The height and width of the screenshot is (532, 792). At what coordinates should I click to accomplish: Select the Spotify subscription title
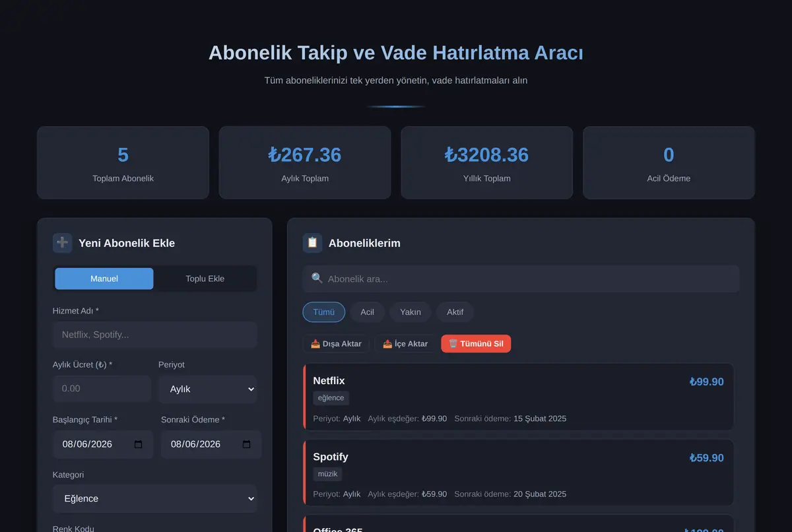(x=331, y=457)
